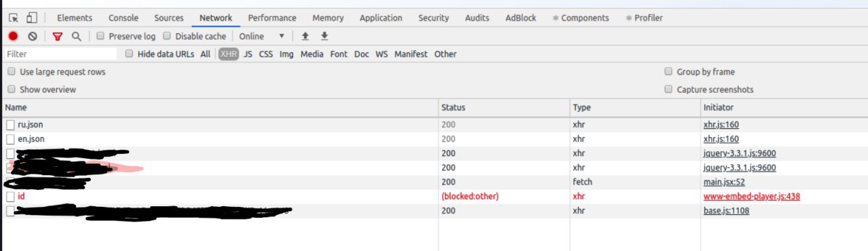Stop recording with the red record button
This screenshot has width=868, height=251.
click(x=14, y=36)
